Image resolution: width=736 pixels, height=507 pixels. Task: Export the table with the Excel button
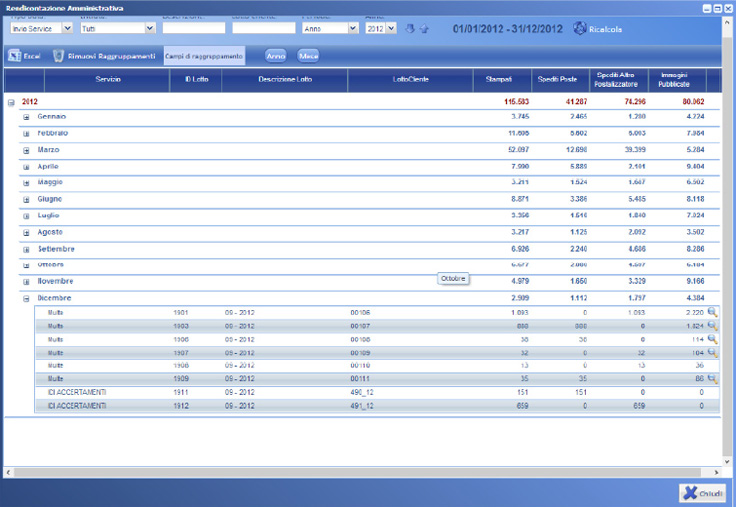click(x=24, y=56)
